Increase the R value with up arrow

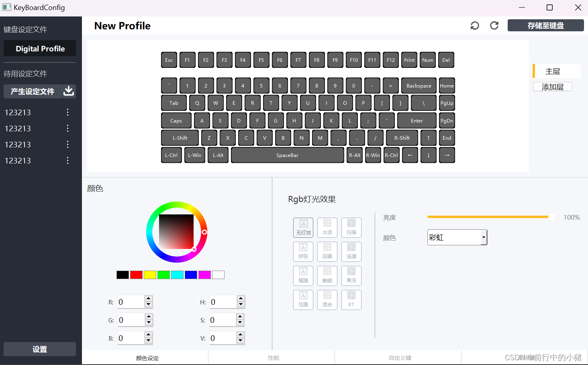click(149, 299)
